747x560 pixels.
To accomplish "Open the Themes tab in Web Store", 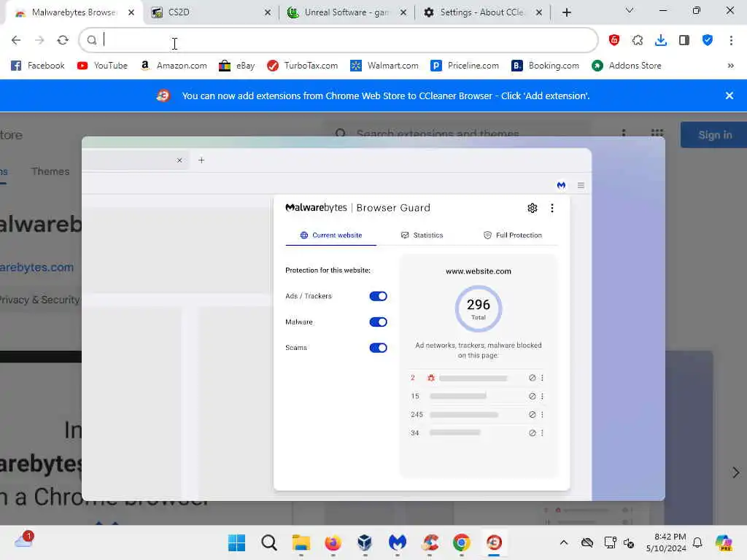I will [50, 171].
